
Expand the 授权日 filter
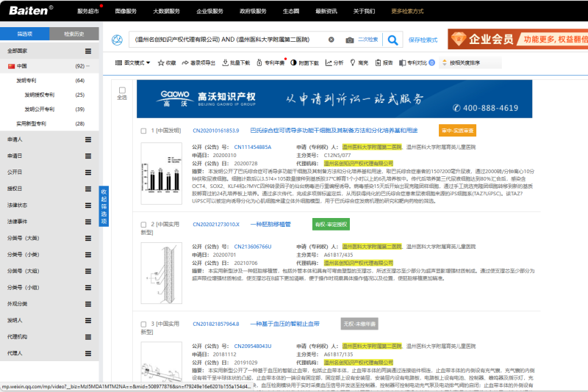[88, 189]
